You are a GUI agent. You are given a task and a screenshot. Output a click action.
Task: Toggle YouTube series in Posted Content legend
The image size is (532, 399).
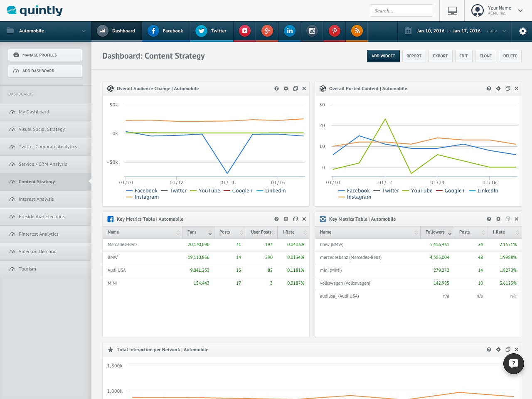coord(417,191)
